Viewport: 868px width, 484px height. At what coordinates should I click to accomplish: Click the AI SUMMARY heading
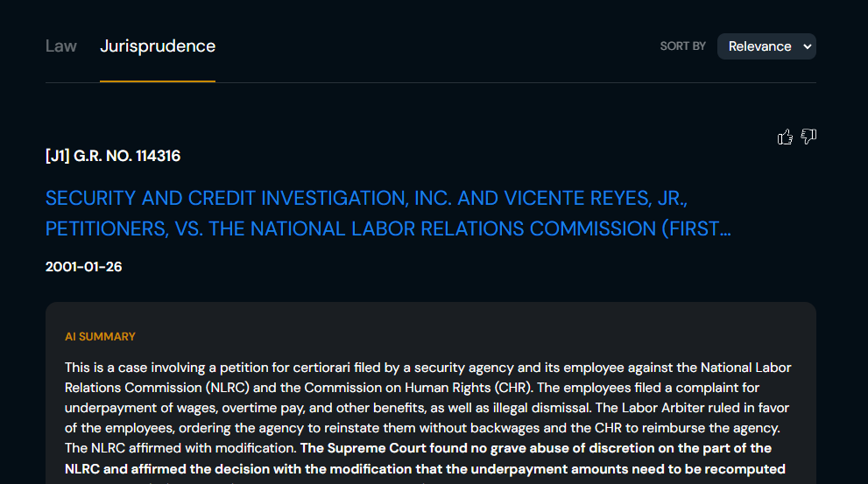point(100,337)
